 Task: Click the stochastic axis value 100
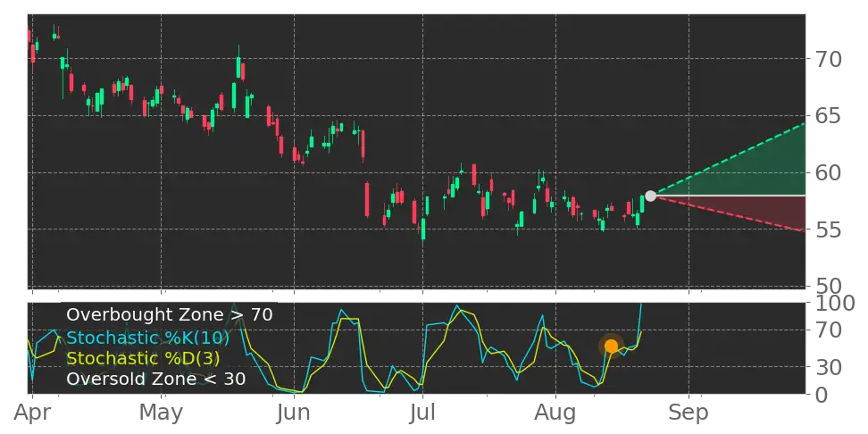pos(834,304)
